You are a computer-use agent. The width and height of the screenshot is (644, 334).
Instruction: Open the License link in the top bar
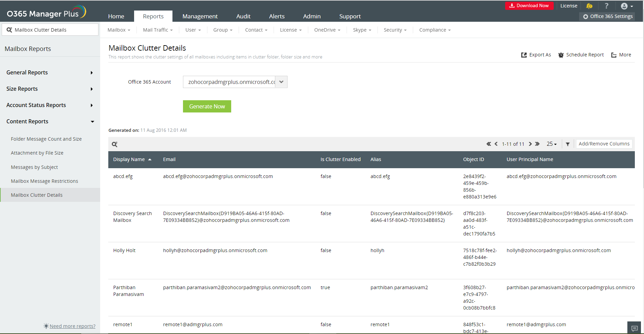point(569,6)
